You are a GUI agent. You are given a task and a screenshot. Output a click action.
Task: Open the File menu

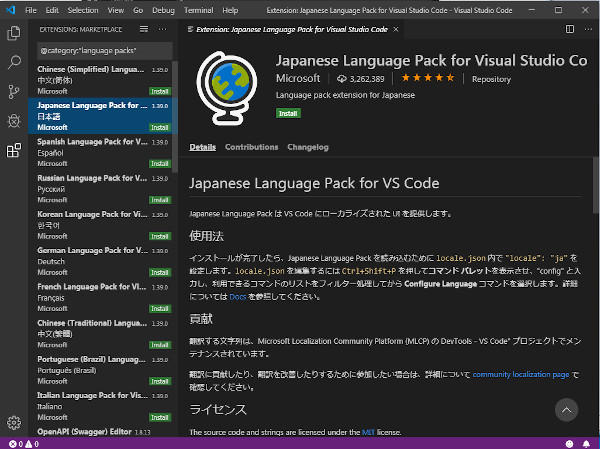click(31, 10)
